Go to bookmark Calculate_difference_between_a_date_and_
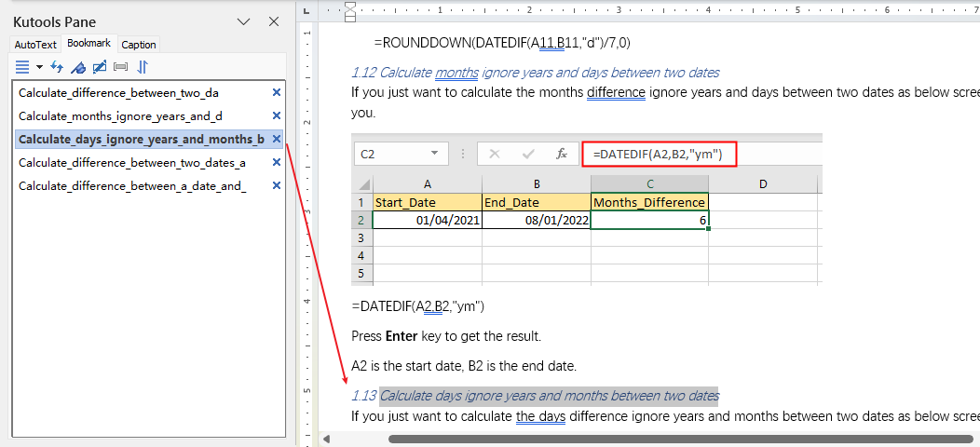 (132, 185)
